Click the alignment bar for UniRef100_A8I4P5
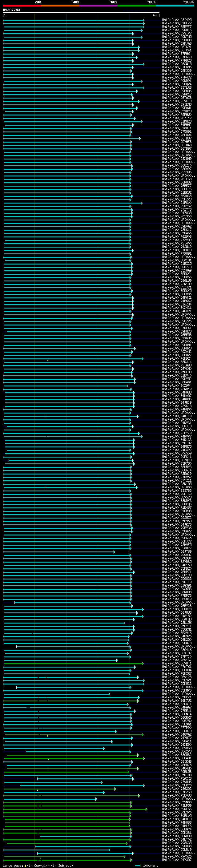Image resolution: width=197 pixels, height=868 pixels. pos(74,20)
